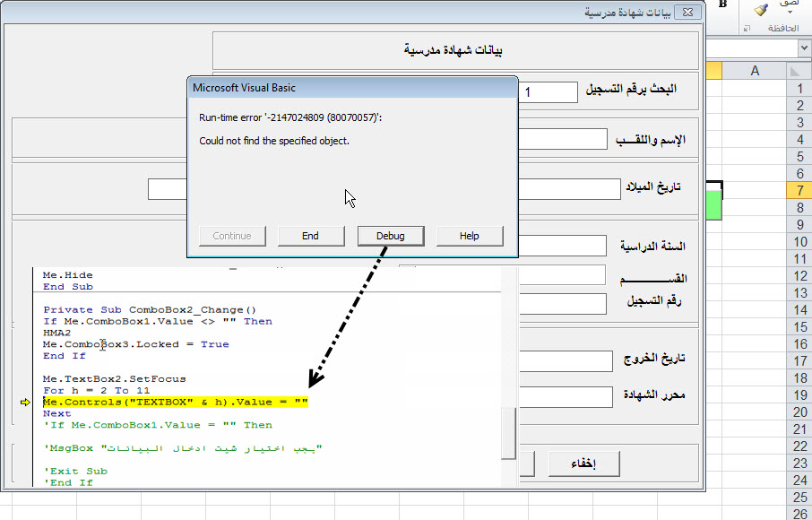The width and height of the screenshot is (812, 520).
Task: Click the green-filled worksheet cell
Action: pos(713,204)
